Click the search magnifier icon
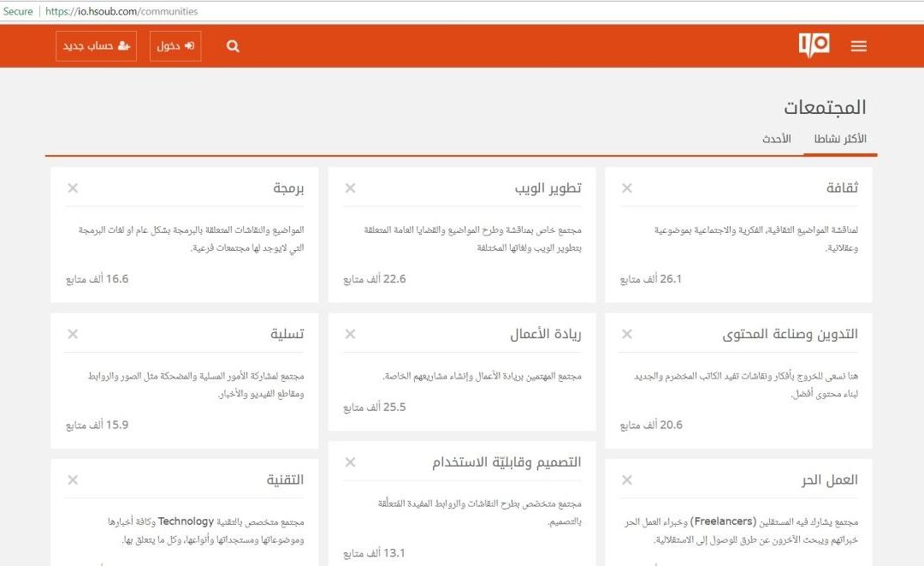 233,46
